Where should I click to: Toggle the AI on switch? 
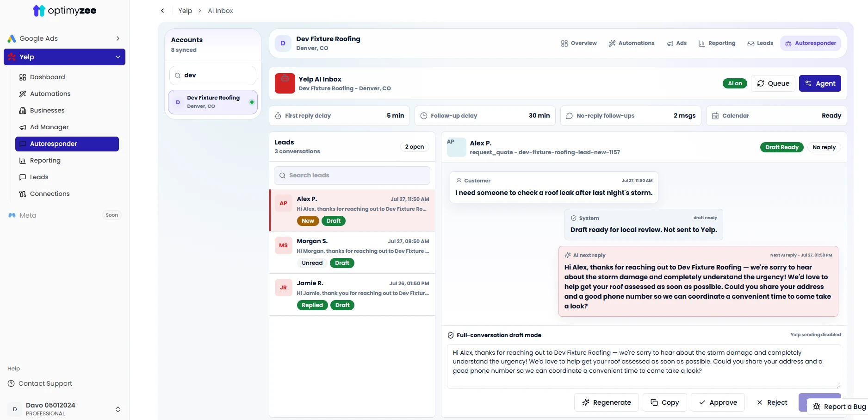click(x=735, y=83)
